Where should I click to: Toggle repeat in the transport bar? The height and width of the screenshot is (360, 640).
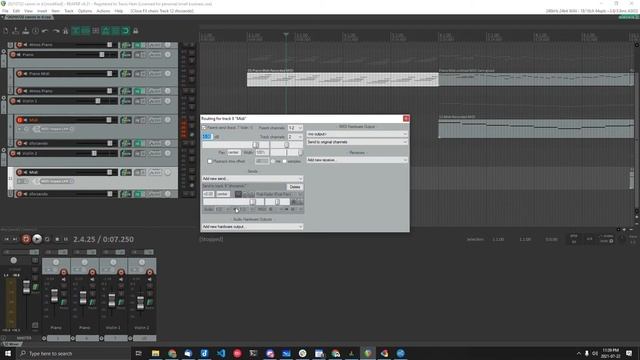click(x=47, y=239)
